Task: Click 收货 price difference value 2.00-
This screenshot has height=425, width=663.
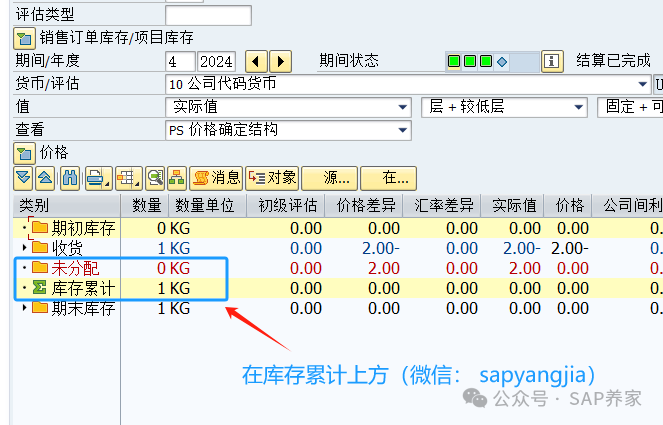Action: (x=381, y=248)
